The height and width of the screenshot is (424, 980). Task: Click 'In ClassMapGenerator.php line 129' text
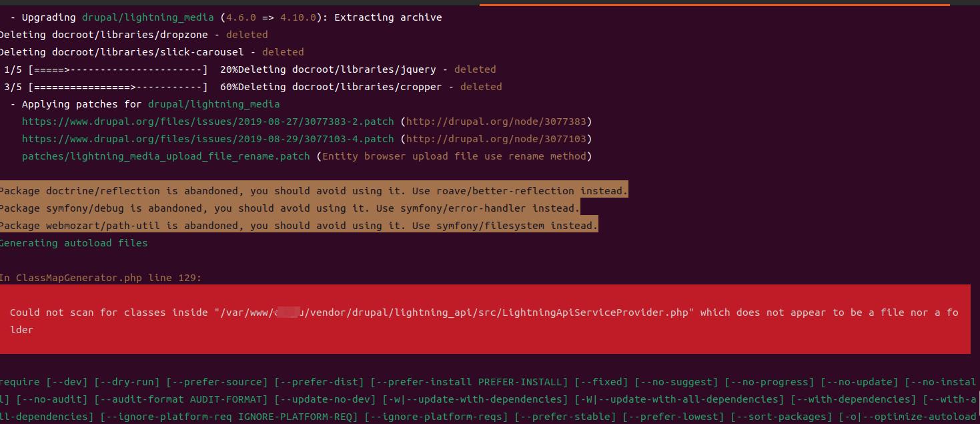coord(100,278)
